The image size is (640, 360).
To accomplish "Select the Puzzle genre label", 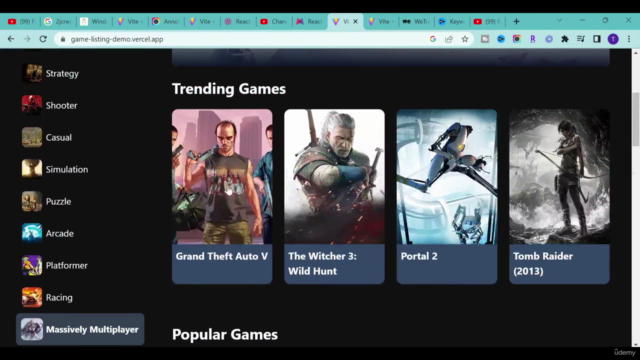I will tap(58, 202).
